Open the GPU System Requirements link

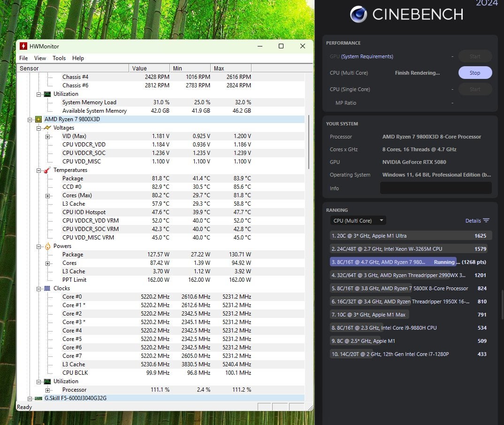coord(367,56)
